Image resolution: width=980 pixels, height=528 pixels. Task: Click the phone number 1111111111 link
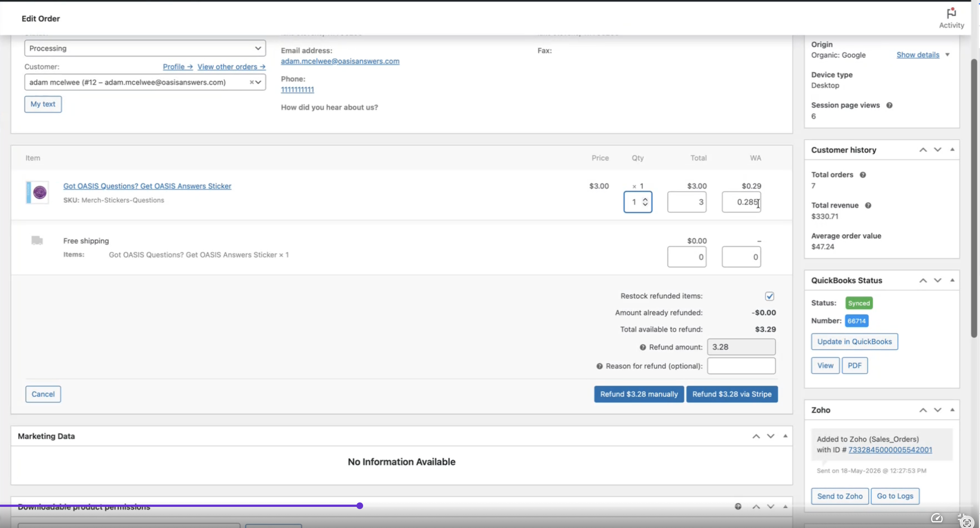(297, 90)
